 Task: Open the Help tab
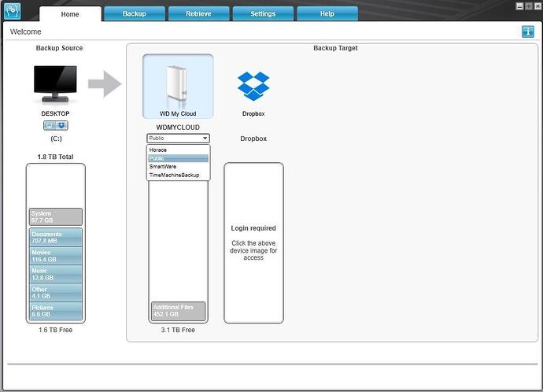click(327, 14)
